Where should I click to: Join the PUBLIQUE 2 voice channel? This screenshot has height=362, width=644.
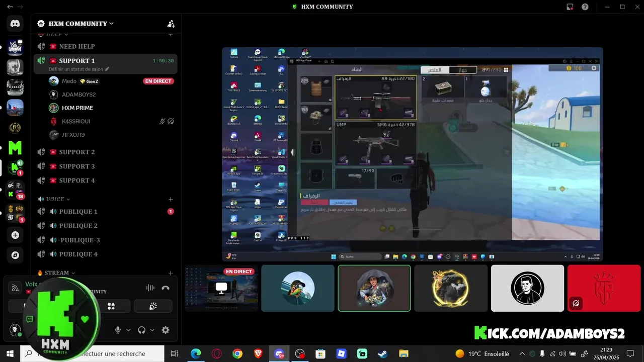click(105, 226)
